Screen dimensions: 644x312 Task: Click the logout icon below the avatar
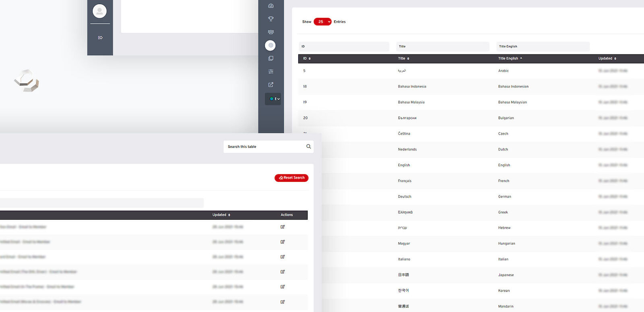point(100,38)
